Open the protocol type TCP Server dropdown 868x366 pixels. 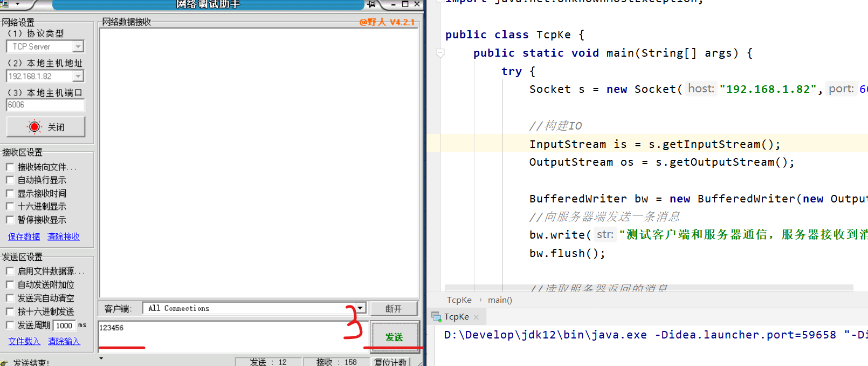tap(78, 47)
